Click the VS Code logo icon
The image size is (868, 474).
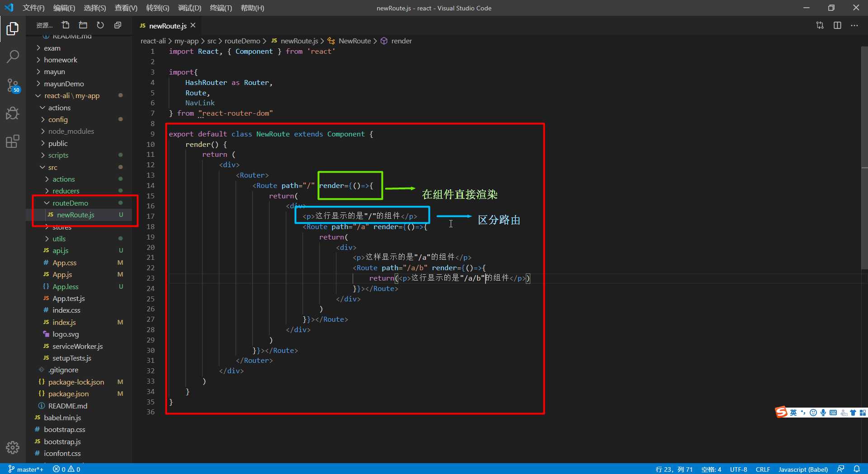coord(9,8)
